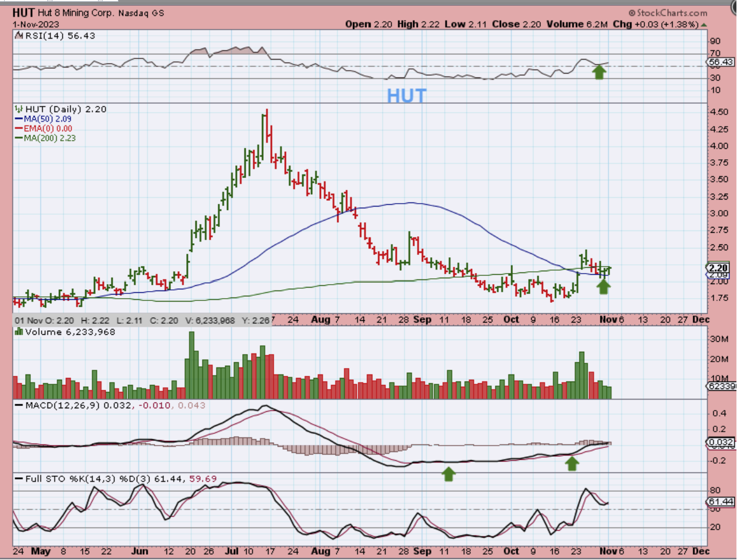Click the 61.44 stochastic tag on the axis

pos(721,502)
